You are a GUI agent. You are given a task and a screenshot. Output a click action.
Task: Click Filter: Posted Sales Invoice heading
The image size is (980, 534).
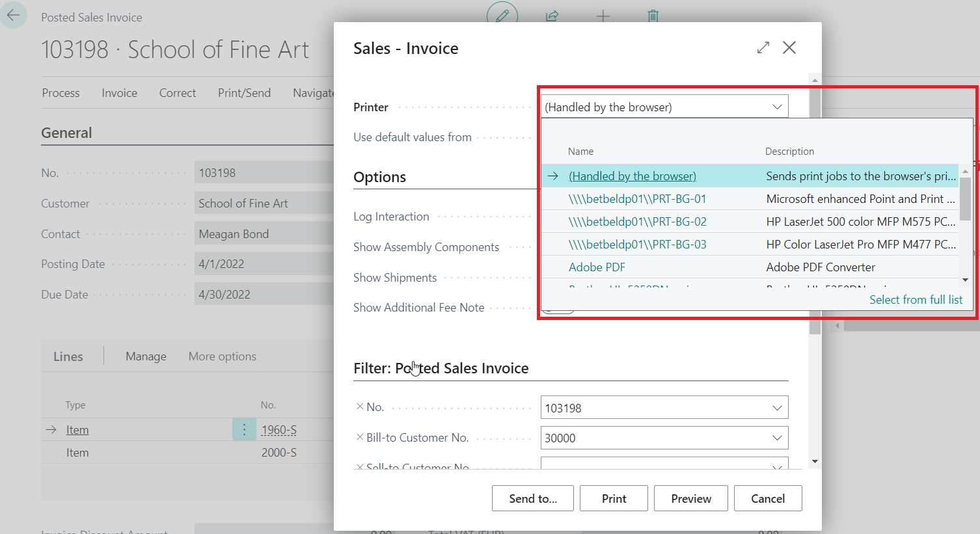coord(441,368)
